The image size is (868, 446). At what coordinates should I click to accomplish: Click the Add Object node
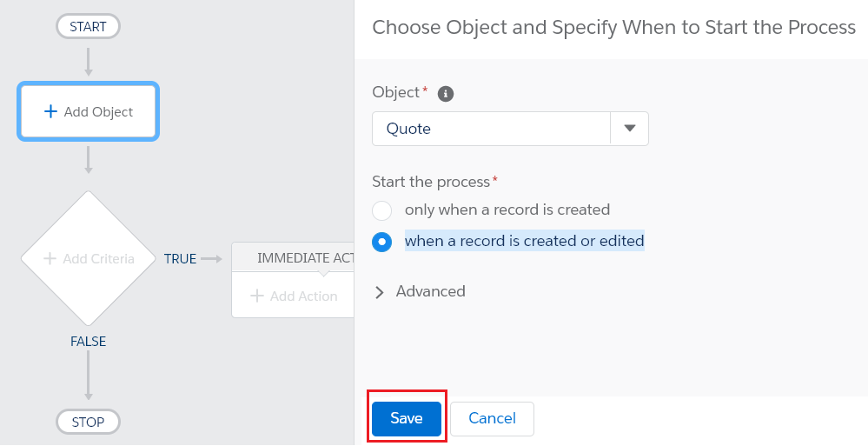pyautogui.click(x=88, y=111)
